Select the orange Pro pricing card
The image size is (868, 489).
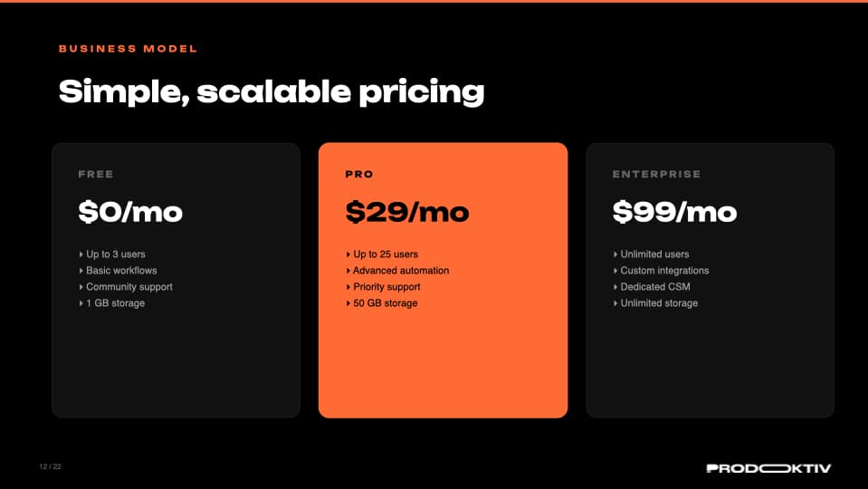[443, 362]
